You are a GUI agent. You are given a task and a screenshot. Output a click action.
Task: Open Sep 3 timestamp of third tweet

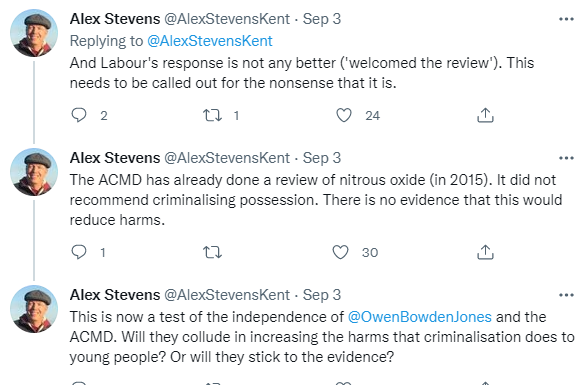click(x=322, y=295)
